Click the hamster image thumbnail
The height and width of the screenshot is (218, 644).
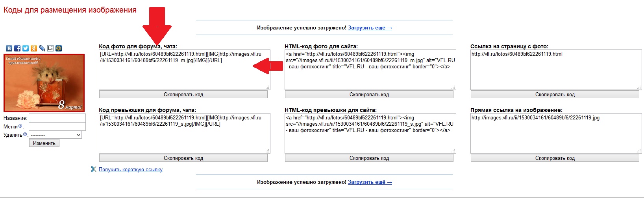pos(44,83)
